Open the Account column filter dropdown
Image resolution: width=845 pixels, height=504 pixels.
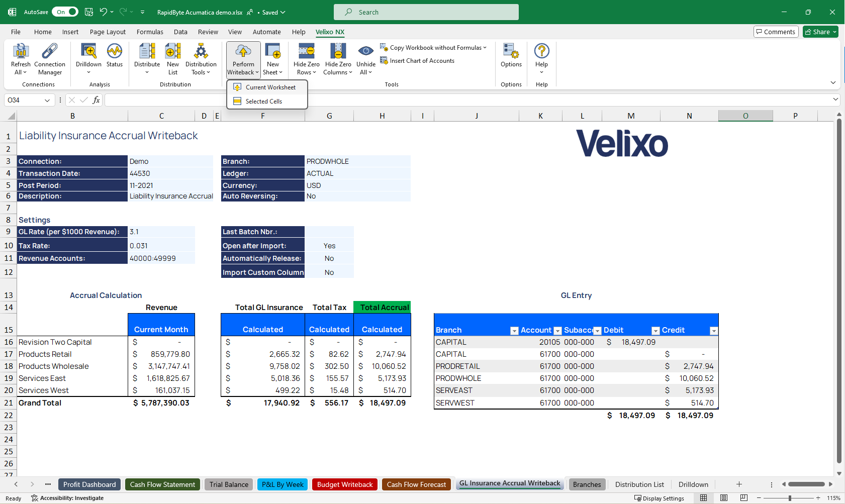557,331
